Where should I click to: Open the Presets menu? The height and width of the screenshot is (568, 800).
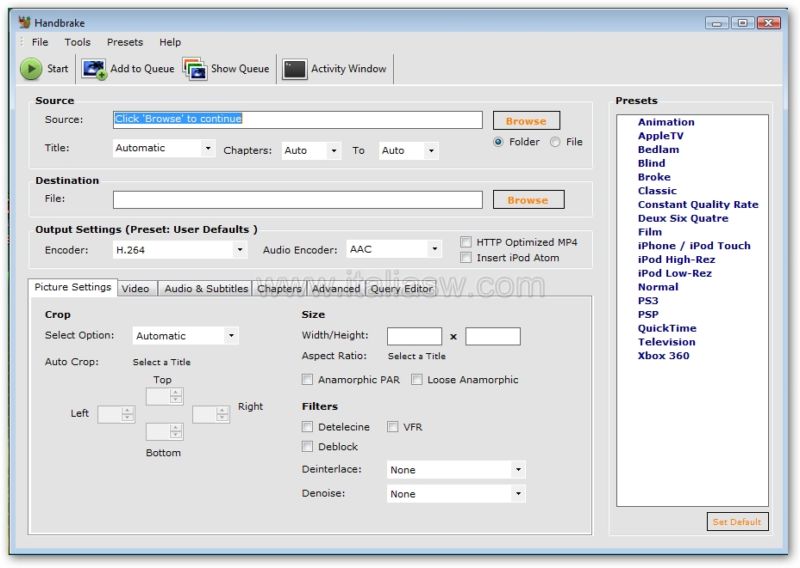[x=125, y=42]
